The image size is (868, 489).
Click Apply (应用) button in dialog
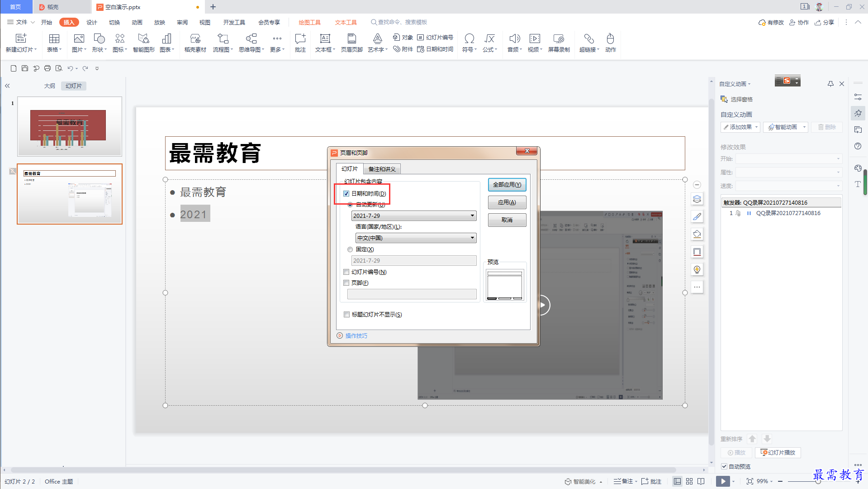507,202
